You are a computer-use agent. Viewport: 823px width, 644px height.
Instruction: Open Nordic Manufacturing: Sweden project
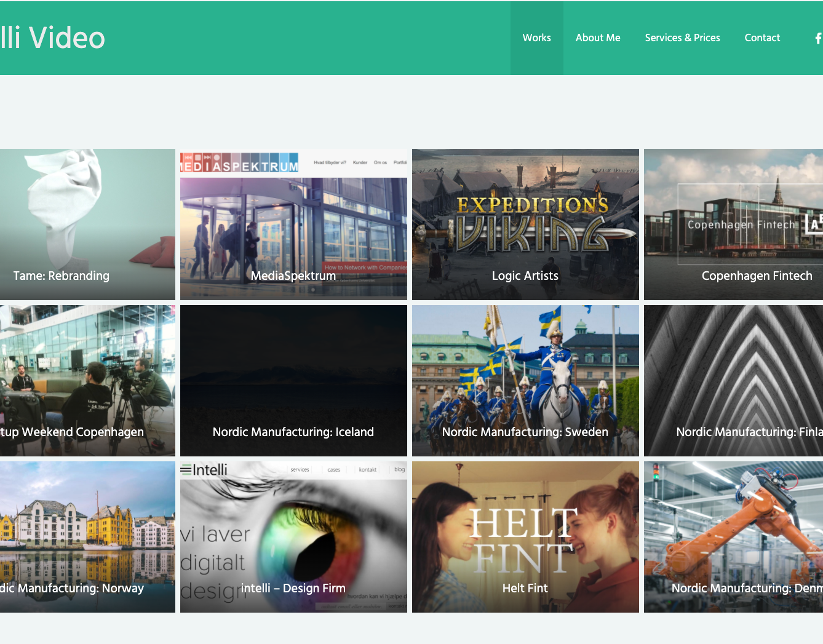[x=525, y=381]
